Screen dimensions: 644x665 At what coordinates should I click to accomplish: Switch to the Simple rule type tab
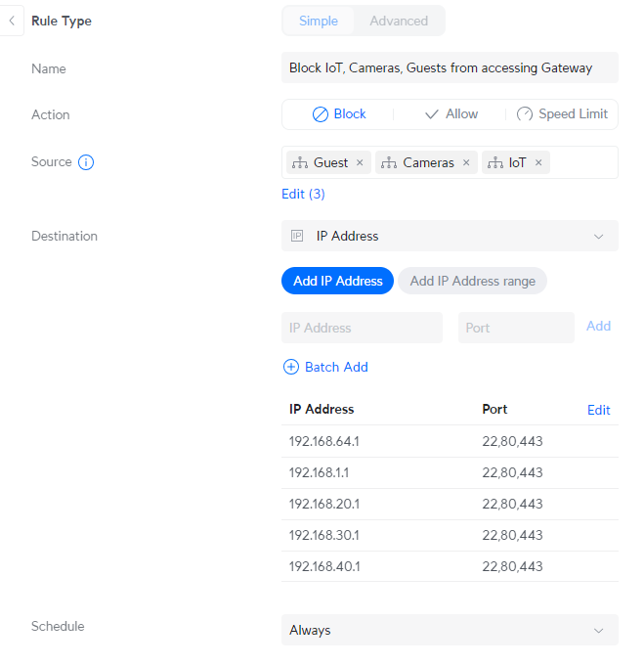[x=319, y=21]
